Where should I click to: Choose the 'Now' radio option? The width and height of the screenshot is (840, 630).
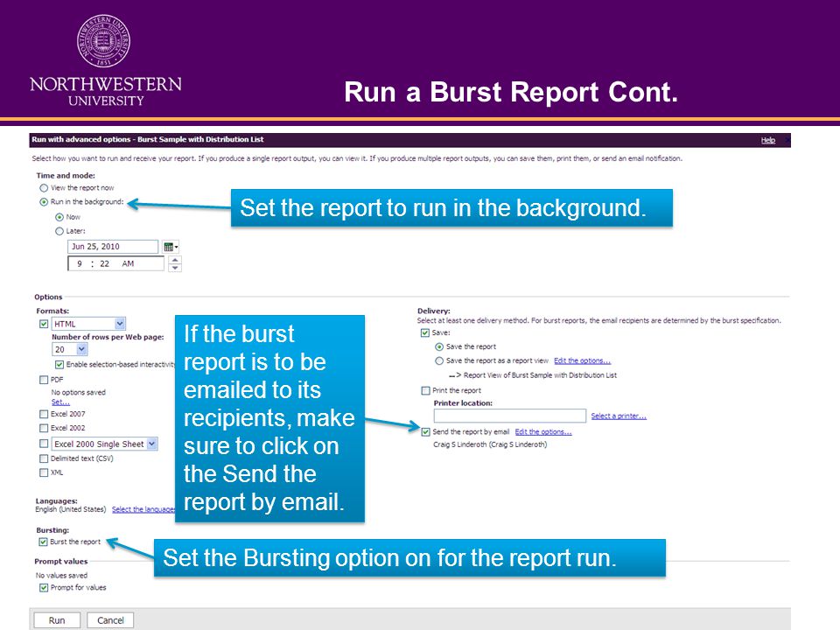click(59, 217)
